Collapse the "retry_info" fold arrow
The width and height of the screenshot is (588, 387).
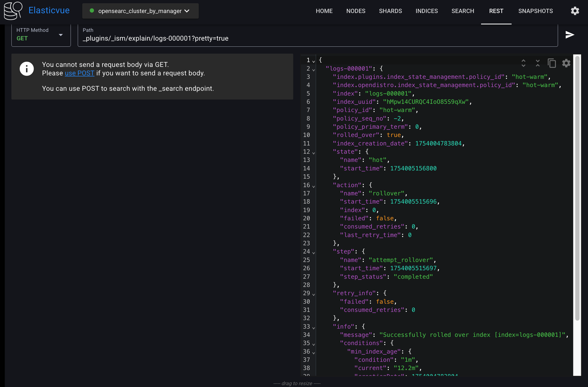pos(314,294)
